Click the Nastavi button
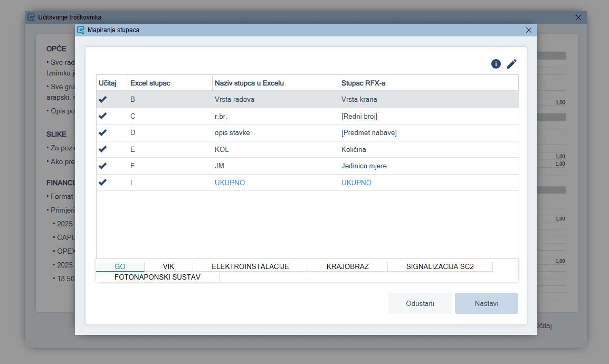 pyautogui.click(x=486, y=303)
